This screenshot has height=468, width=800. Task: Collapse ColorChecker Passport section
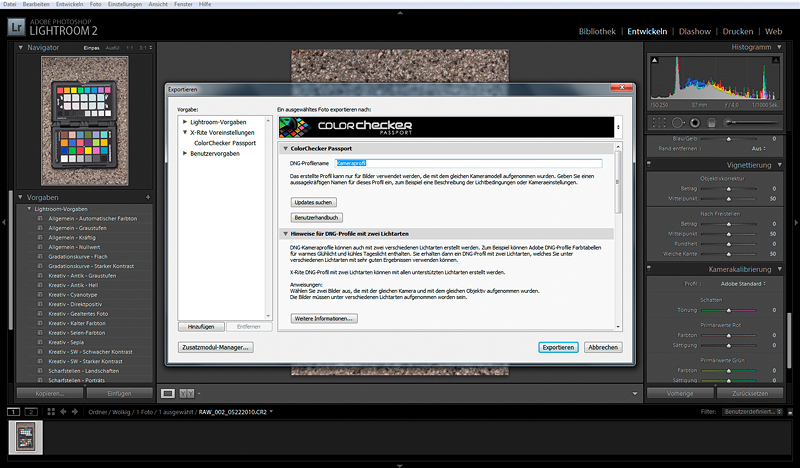point(285,149)
